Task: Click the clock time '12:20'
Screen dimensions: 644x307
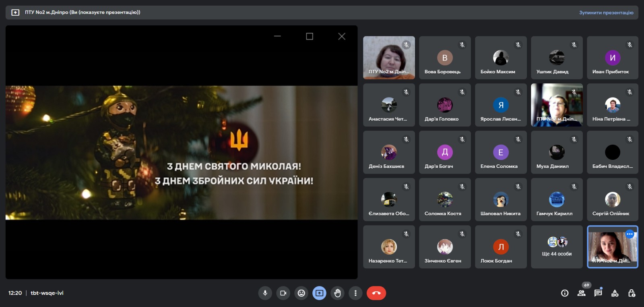Action: coord(15,293)
